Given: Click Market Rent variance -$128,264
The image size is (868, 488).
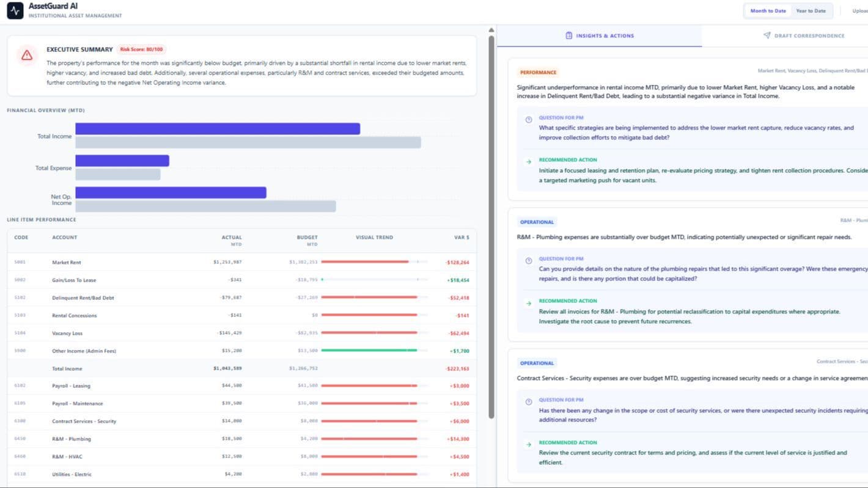Looking at the screenshot, I should (457, 263).
